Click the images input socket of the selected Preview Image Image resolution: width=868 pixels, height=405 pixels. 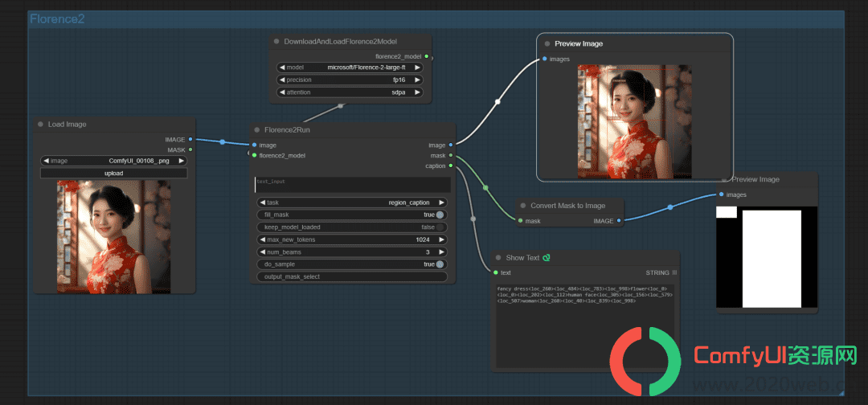[x=545, y=59]
